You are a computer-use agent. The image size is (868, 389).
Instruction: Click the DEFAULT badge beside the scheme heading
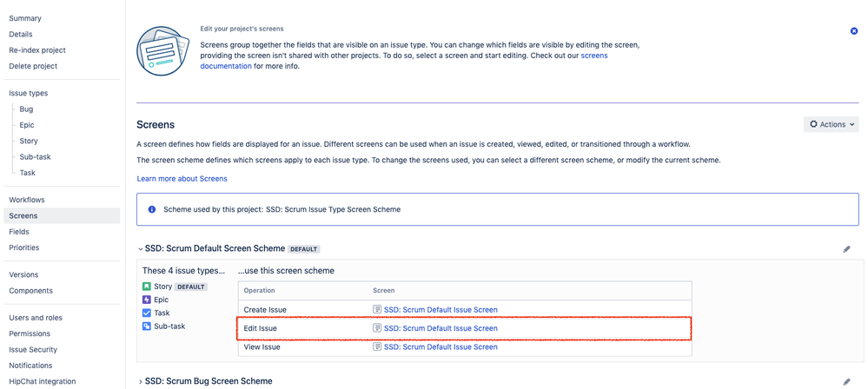(x=304, y=249)
